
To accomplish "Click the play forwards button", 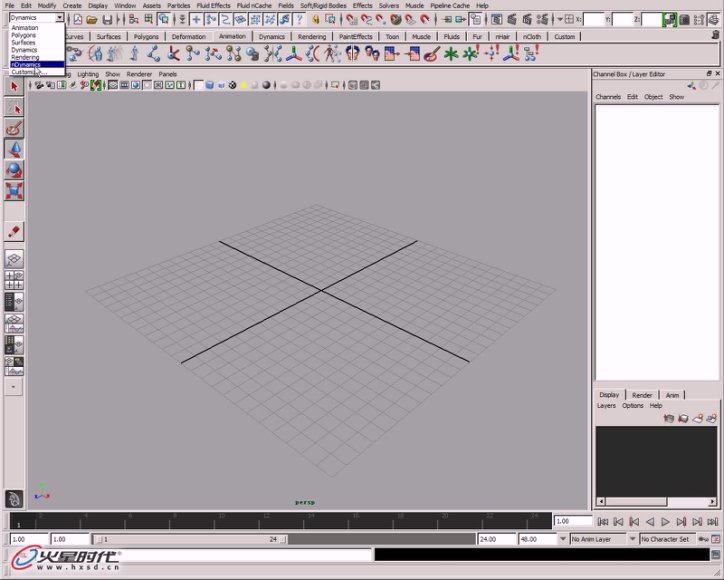I will coord(665,522).
